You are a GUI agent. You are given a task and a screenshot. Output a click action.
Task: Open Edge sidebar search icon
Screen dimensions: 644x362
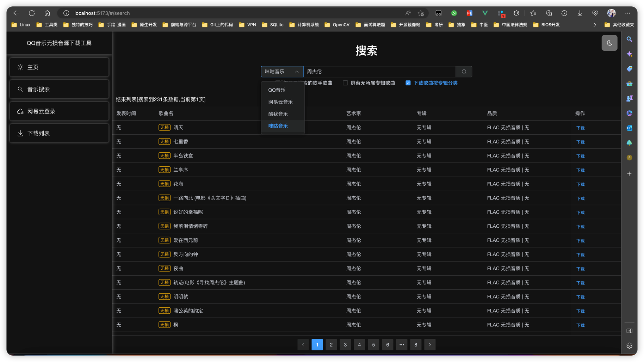629,39
